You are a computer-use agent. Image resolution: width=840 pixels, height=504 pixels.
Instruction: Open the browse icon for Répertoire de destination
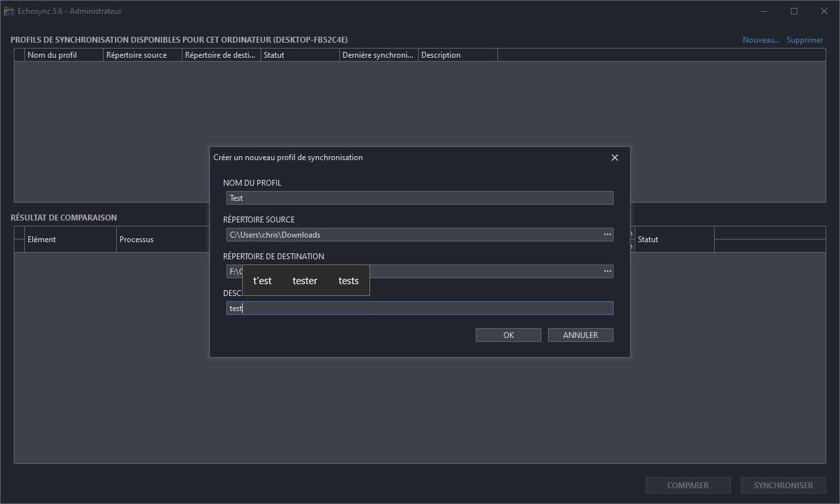point(607,271)
